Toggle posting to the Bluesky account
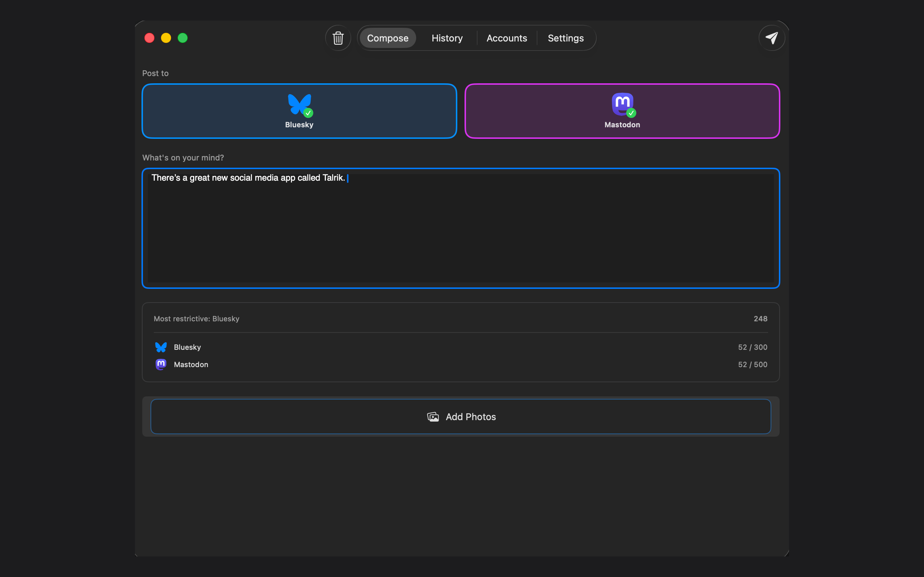 tap(299, 111)
